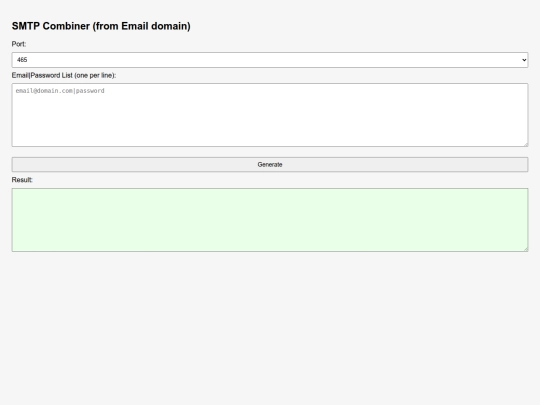Grab the Result textarea resize handle
The width and height of the screenshot is (540, 405).
526,249
